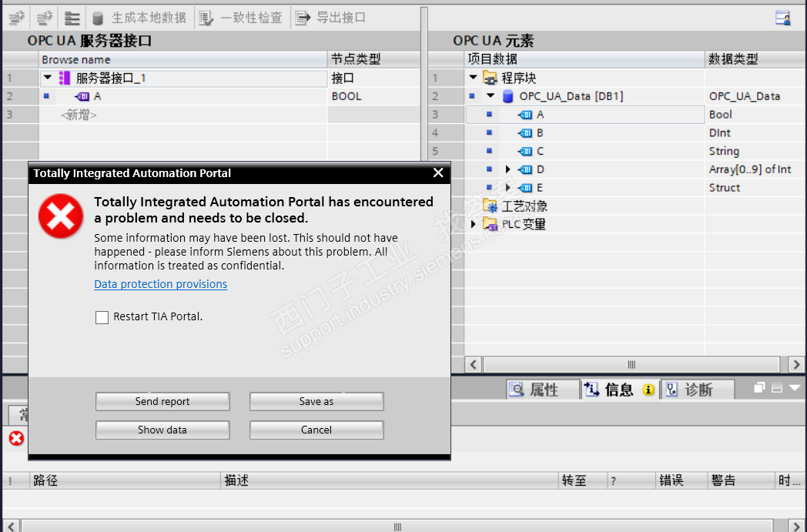Switch to the 信息 tab

click(x=620, y=390)
